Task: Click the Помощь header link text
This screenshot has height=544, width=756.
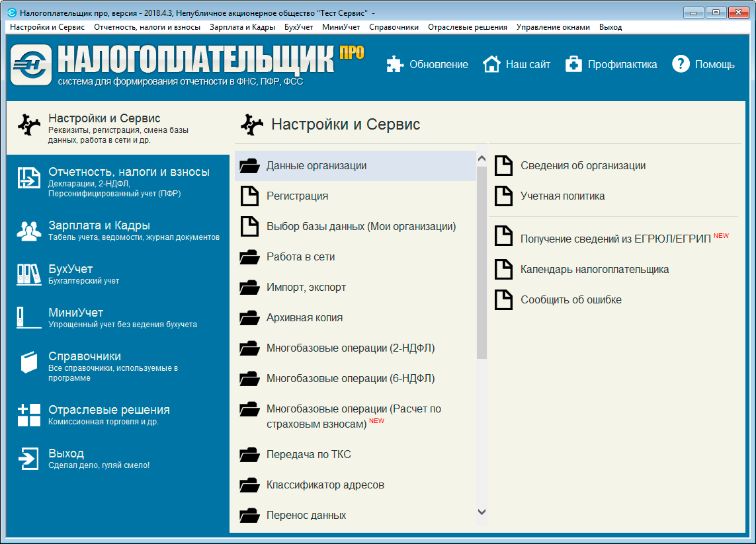Action: [714, 65]
